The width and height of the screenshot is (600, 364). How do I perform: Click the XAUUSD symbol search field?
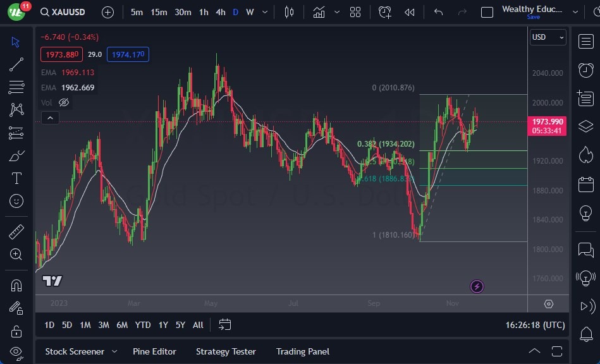point(68,12)
